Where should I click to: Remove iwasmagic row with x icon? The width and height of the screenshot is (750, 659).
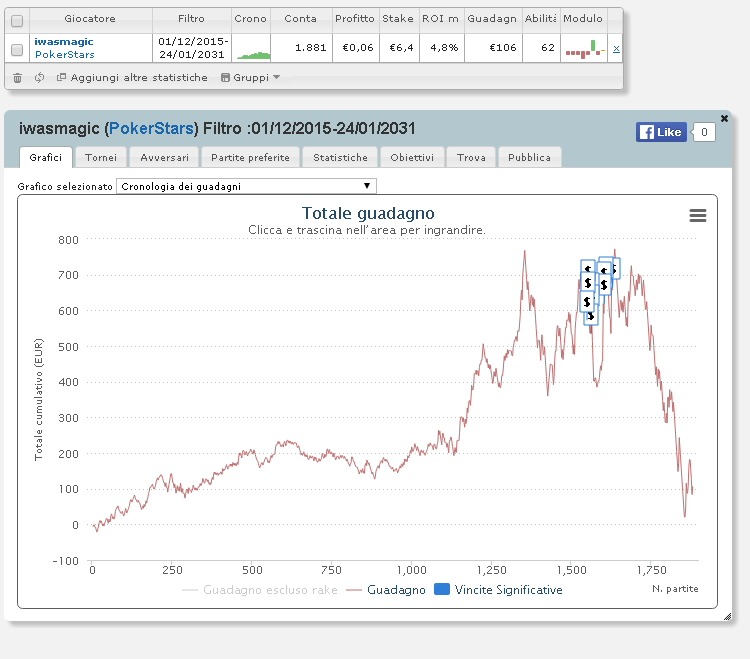click(x=616, y=48)
